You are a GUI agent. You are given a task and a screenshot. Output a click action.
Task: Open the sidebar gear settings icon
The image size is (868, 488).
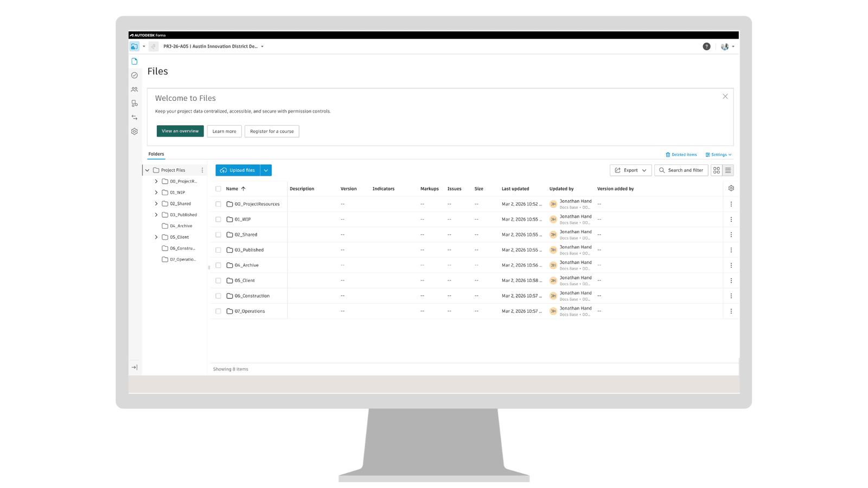[x=135, y=131]
